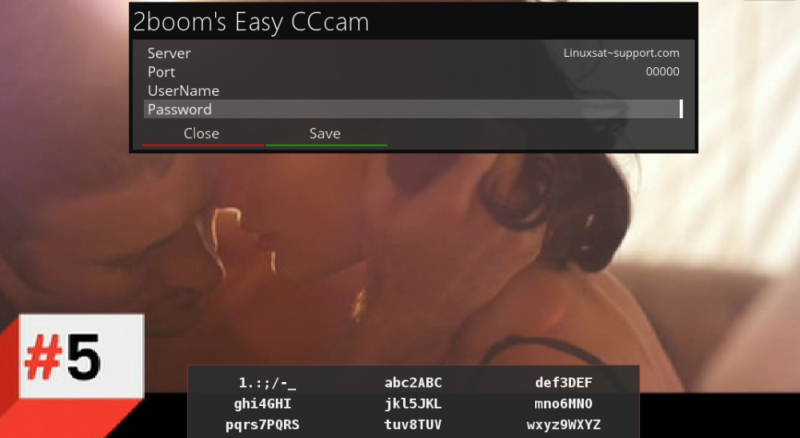Tap the 'wxyz9WXYZ' keypad key
800x438 pixels.
563,425
